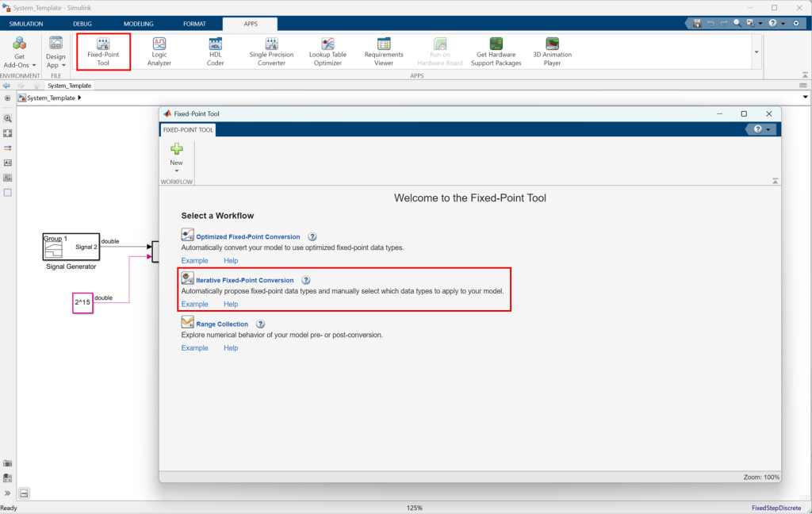Open the Single Precision Converter app
This screenshot has height=514, width=812.
(271, 52)
